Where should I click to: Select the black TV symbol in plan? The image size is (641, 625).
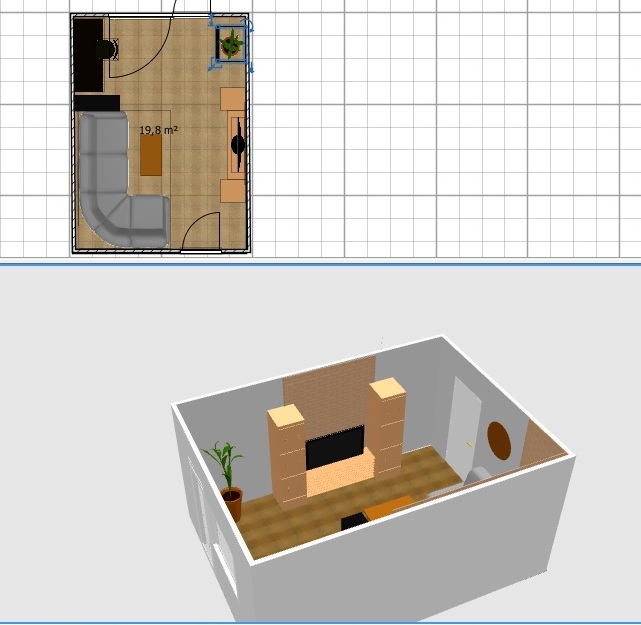239,145
